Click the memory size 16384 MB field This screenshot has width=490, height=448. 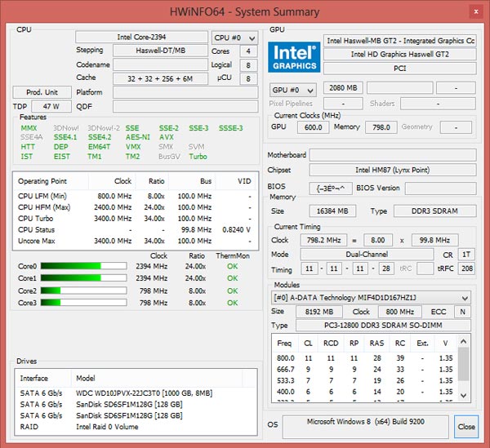coord(332,211)
